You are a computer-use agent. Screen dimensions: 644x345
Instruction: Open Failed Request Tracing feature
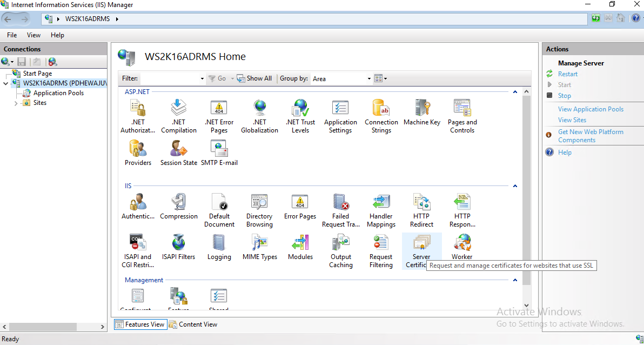coord(340,210)
